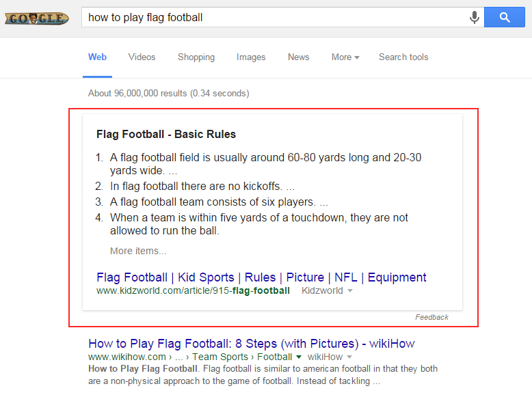Expand the More dropdown menu
532x397 pixels.
point(345,57)
